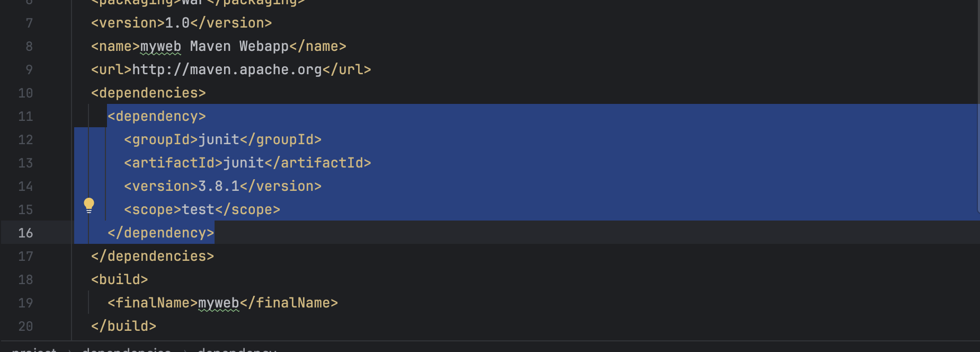Select the project breadcrumb at bottom
This screenshot has width=980, height=352.
34,349
